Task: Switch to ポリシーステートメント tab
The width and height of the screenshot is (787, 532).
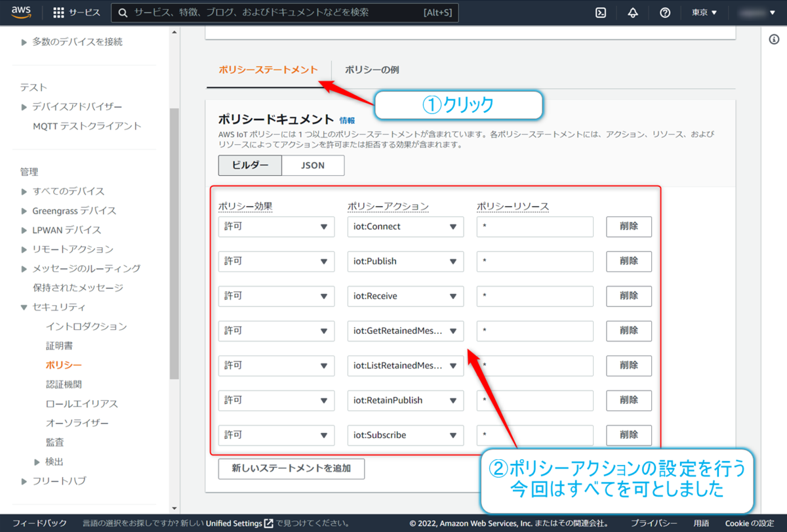Action: pyautogui.click(x=268, y=70)
